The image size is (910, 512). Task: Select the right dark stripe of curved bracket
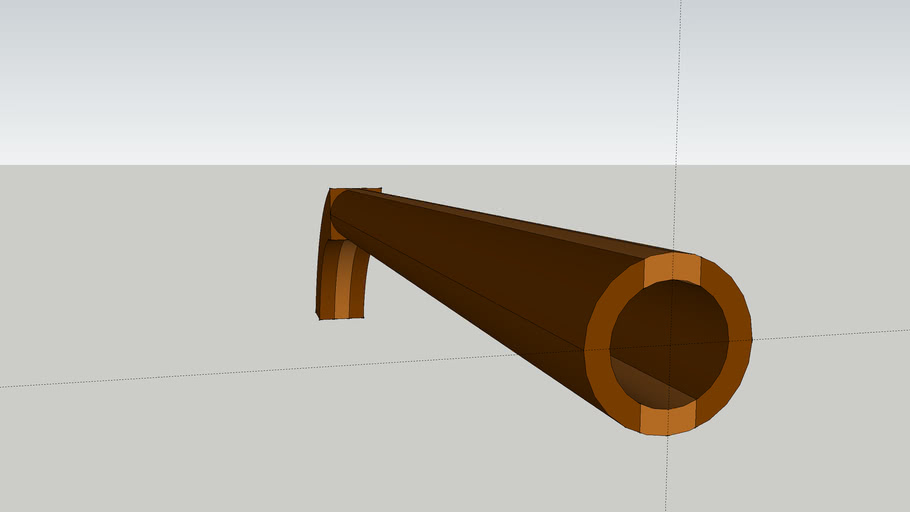(x=357, y=285)
